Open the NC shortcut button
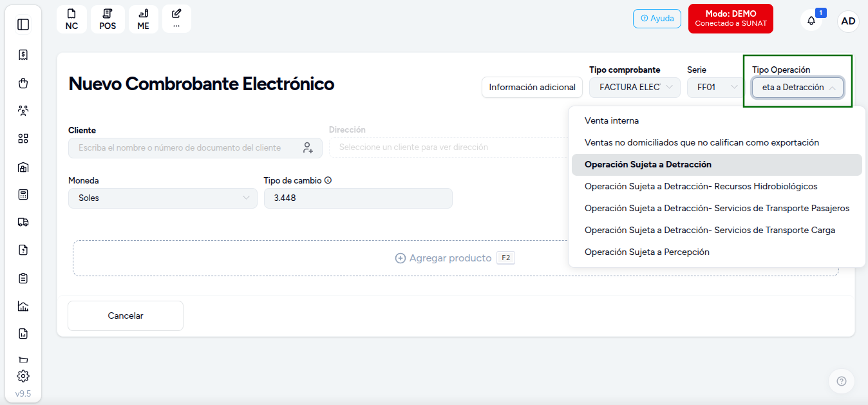The width and height of the screenshot is (868, 405). pyautogui.click(x=71, y=19)
